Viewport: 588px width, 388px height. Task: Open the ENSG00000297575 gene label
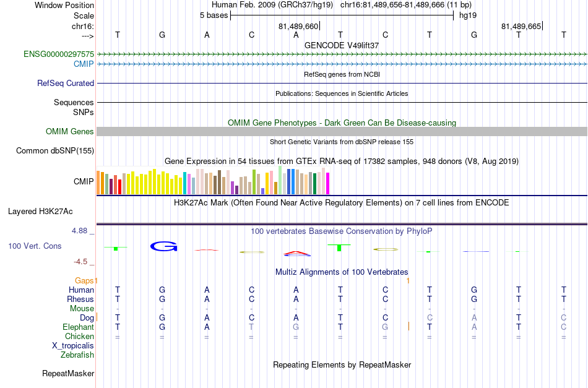[x=59, y=54]
